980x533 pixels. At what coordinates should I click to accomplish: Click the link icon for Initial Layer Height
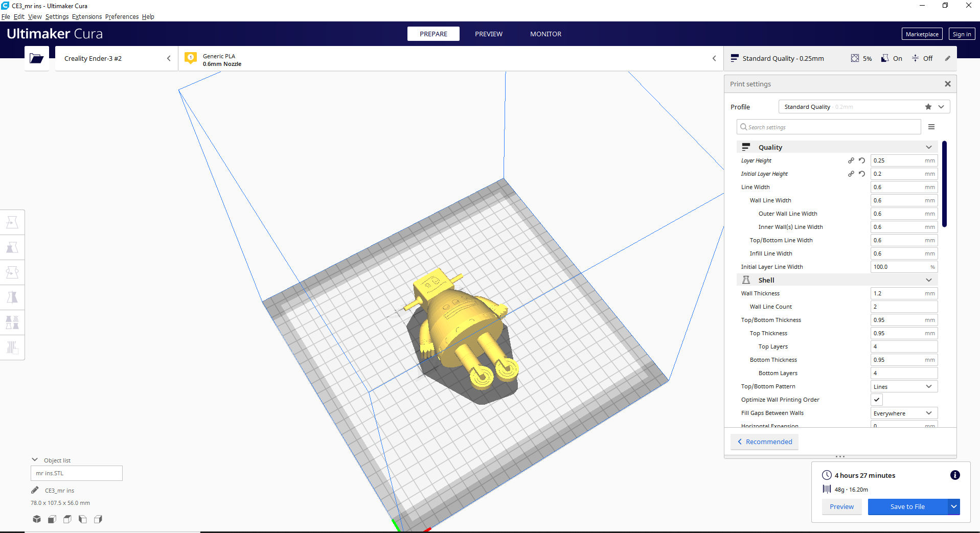pyautogui.click(x=851, y=174)
